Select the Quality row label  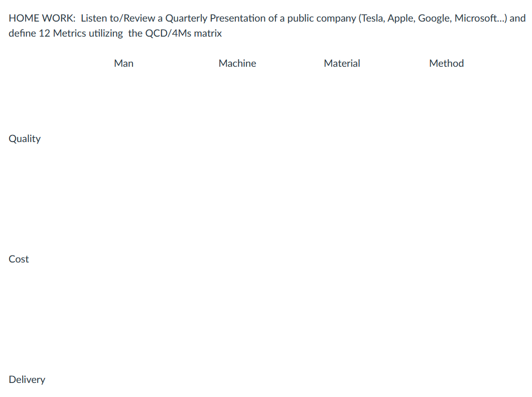coord(24,139)
